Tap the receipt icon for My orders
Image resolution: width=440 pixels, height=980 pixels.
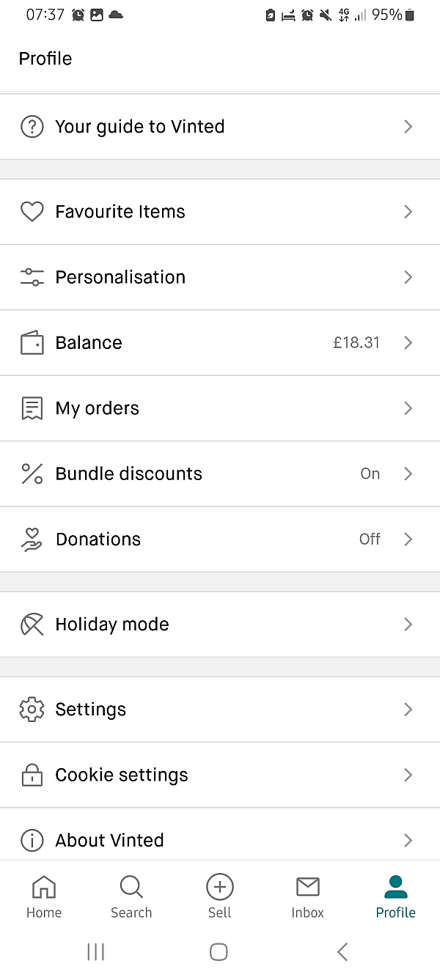tap(32, 408)
